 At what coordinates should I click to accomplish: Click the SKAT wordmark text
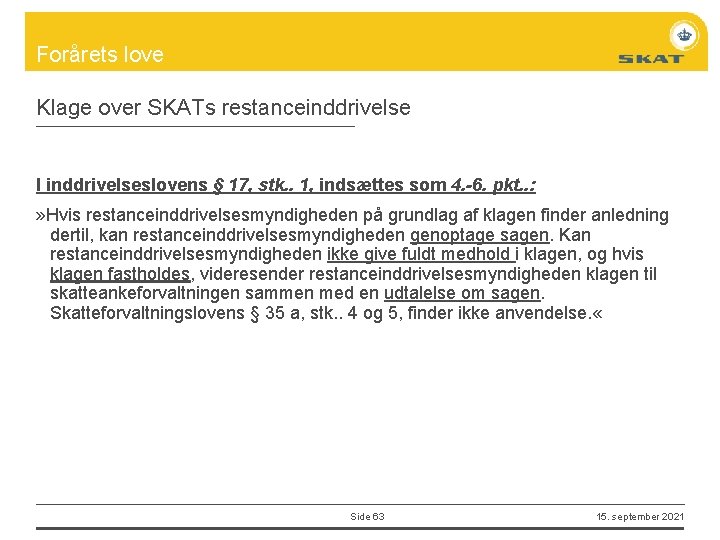(x=651, y=59)
